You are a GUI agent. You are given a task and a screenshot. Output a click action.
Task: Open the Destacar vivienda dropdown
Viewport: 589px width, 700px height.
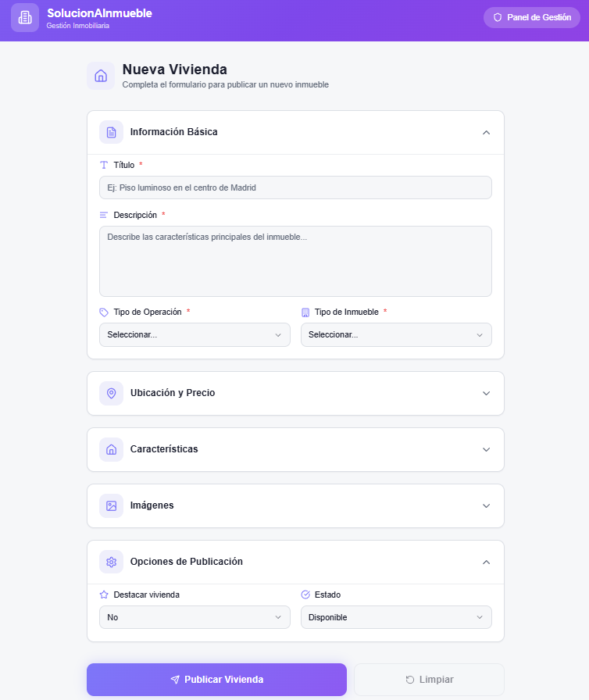click(x=195, y=617)
